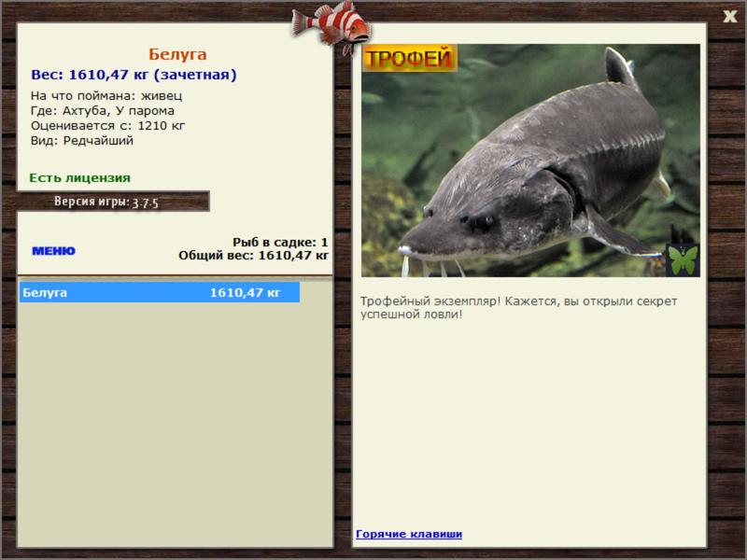Image resolution: width=747 pixels, height=560 pixels.
Task: Open the Горячие клавиши link
Action: coord(409,534)
